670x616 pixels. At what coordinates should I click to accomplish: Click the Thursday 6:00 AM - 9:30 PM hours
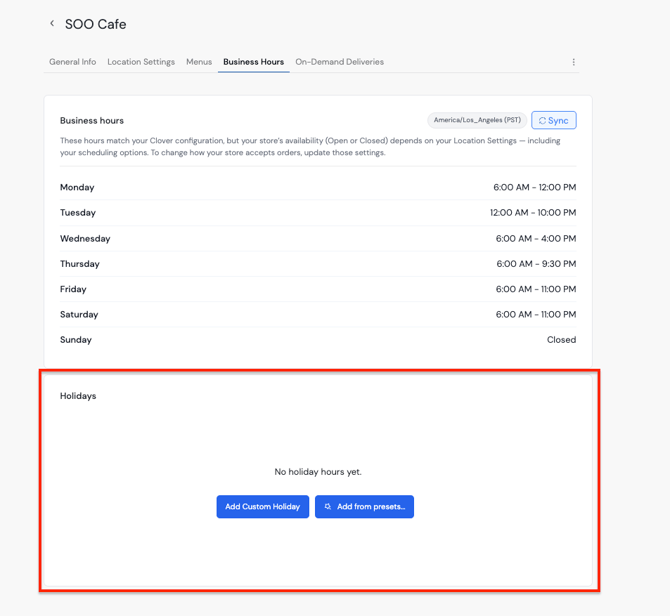[536, 264]
